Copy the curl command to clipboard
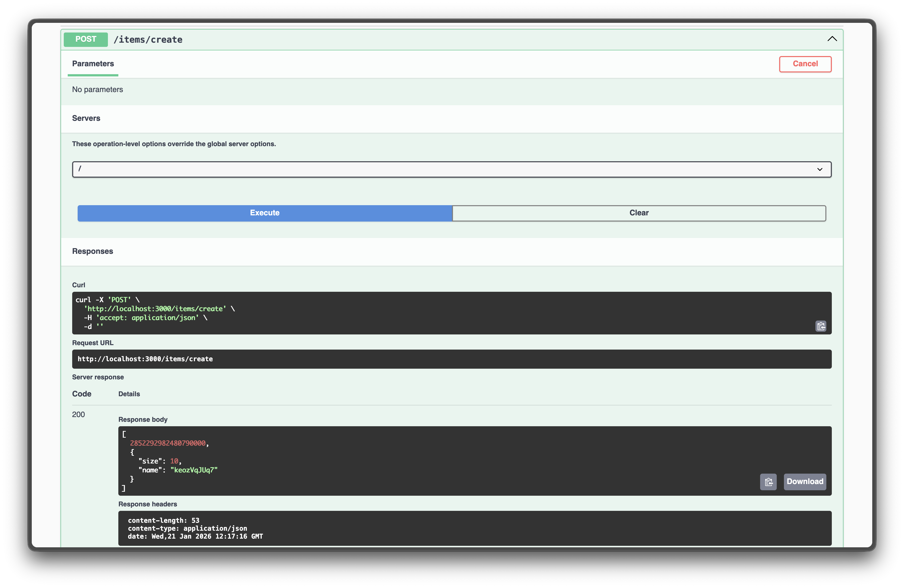Image resolution: width=904 pixels, height=588 pixels. 821,326
